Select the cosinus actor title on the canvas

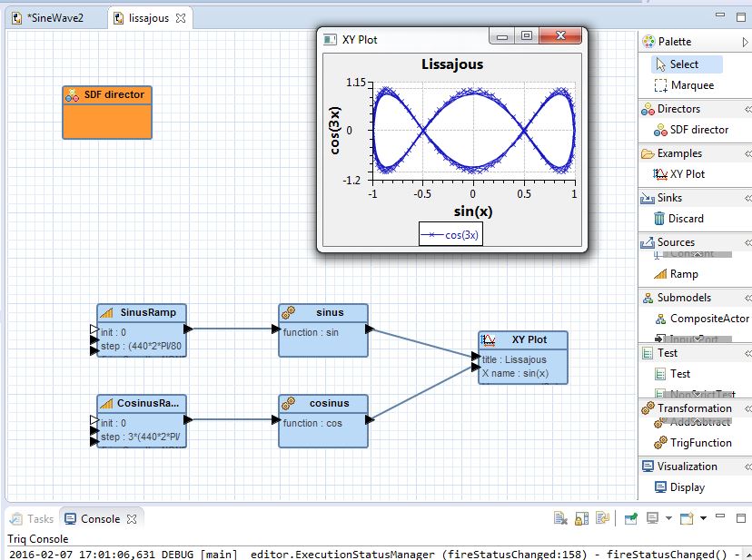pos(330,403)
